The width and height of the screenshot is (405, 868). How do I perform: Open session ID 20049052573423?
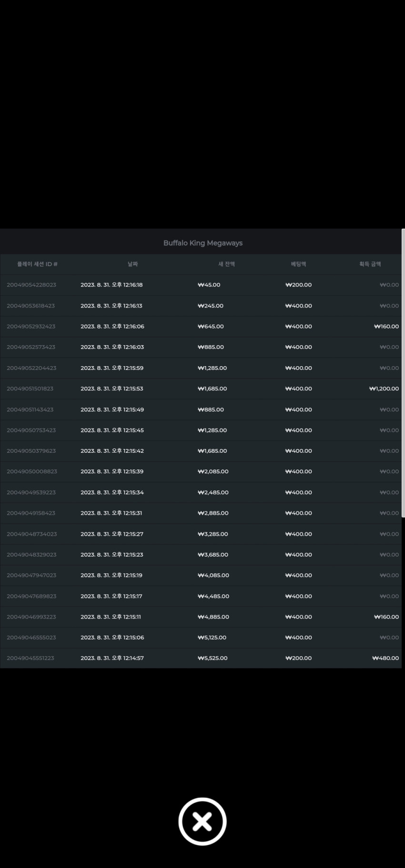tap(31, 347)
